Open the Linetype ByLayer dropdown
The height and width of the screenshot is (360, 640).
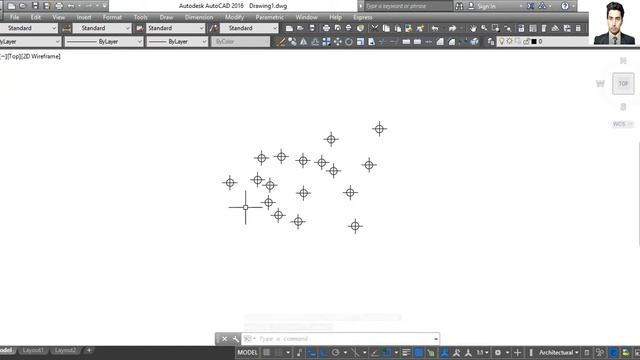click(x=104, y=42)
